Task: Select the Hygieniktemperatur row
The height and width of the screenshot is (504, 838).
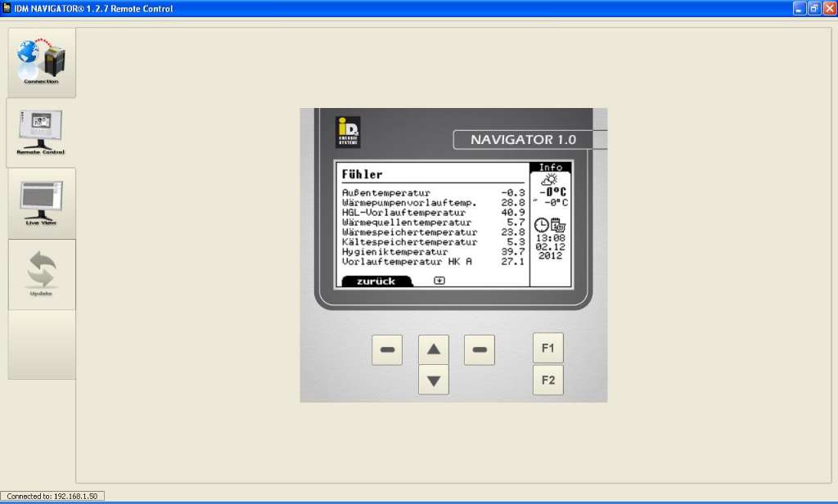Action: 434,252
